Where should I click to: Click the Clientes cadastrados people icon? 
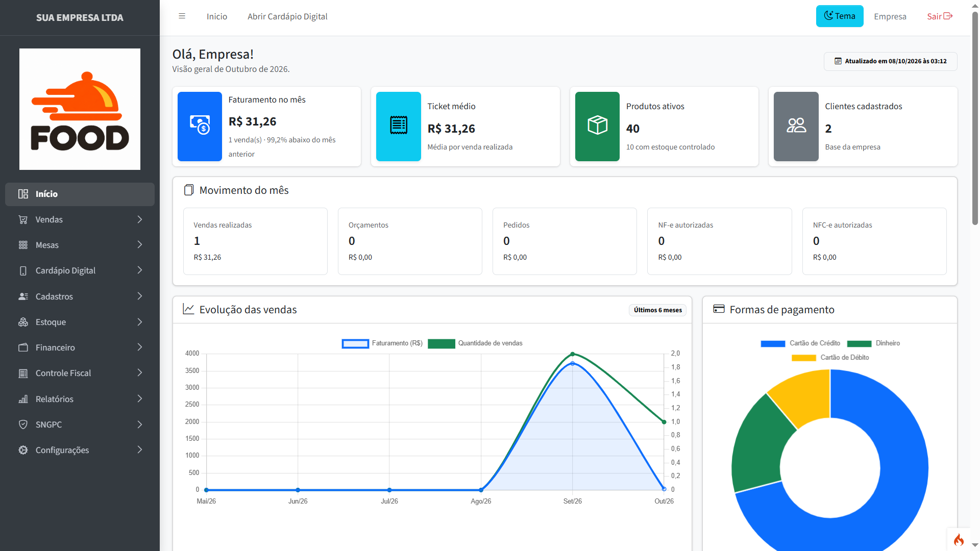pos(796,126)
